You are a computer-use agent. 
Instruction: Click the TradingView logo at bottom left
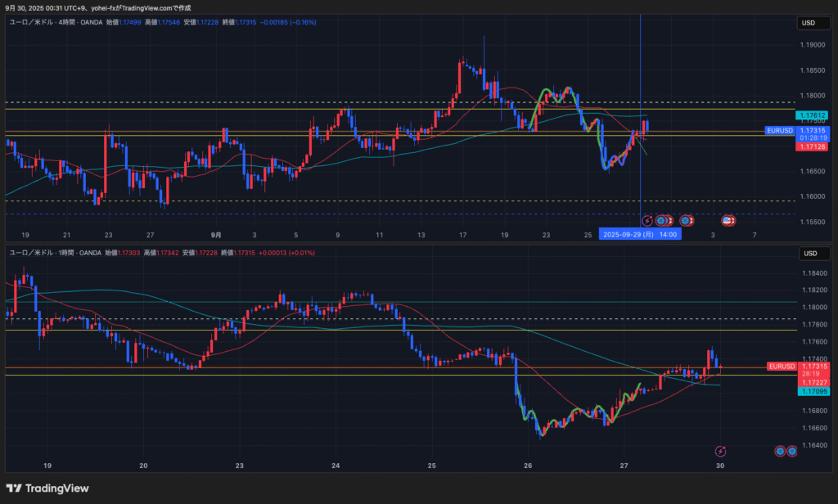(x=47, y=488)
